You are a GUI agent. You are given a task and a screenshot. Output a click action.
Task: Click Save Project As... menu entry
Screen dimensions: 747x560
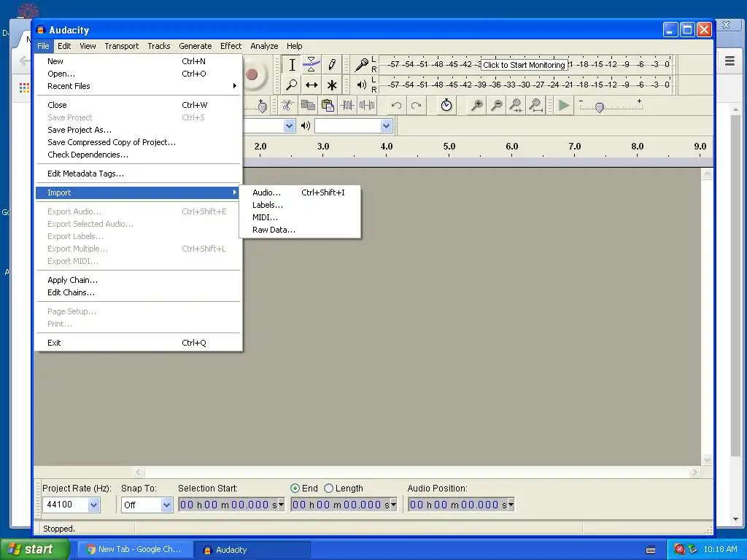tap(139, 130)
